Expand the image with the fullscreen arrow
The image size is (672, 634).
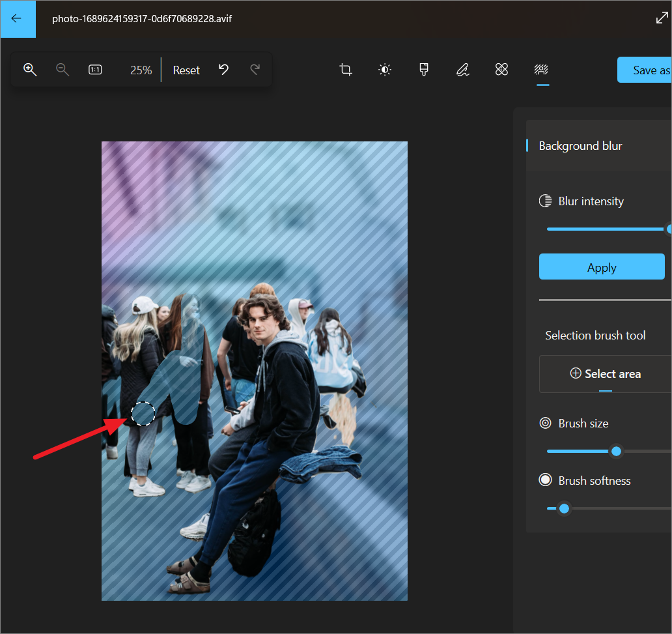[x=662, y=18]
